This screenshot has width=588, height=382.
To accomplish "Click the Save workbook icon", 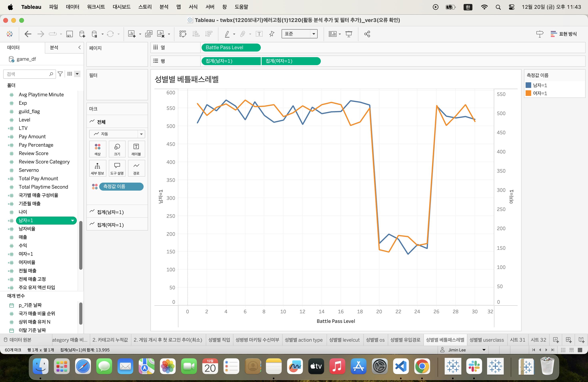I will (x=69, y=34).
